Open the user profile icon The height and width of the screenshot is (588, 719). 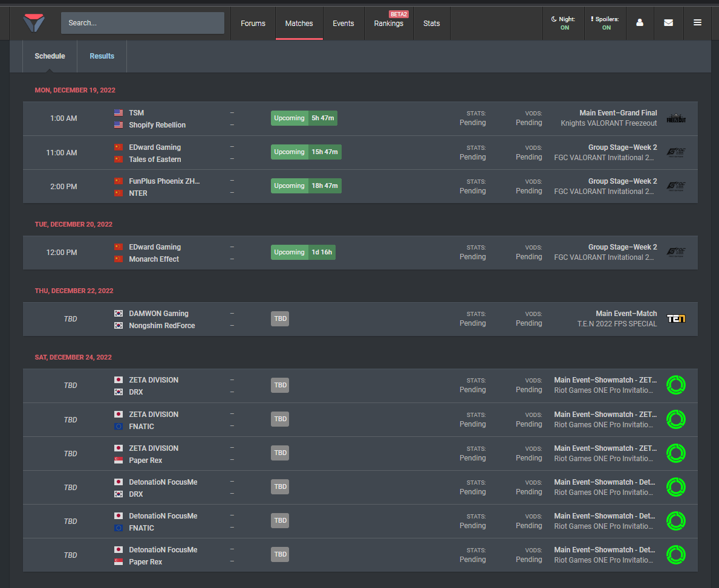point(640,22)
